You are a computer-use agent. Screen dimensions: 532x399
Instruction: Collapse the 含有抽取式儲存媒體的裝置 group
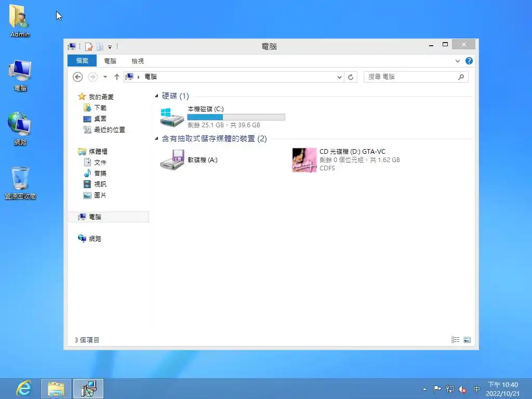pyautogui.click(x=156, y=138)
